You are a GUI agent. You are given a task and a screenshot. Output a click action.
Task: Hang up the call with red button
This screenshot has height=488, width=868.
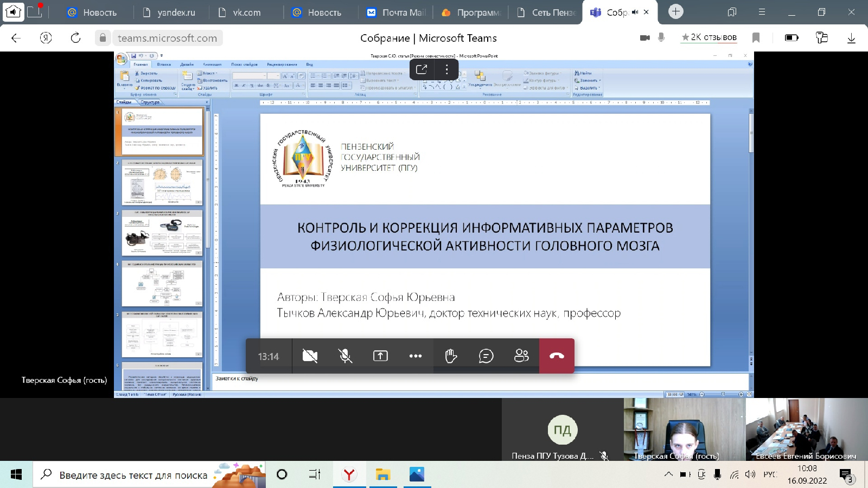pos(557,356)
